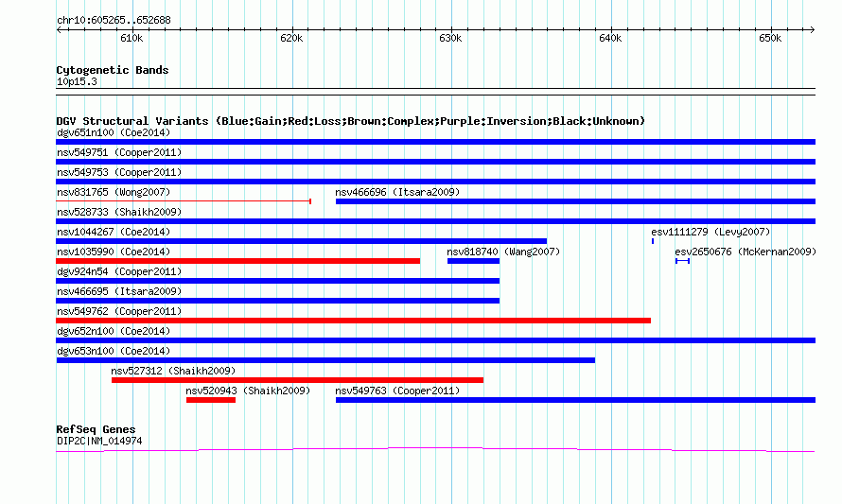
Task: Select the nsv528733 blue variant bar
Action: tap(435, 221)
